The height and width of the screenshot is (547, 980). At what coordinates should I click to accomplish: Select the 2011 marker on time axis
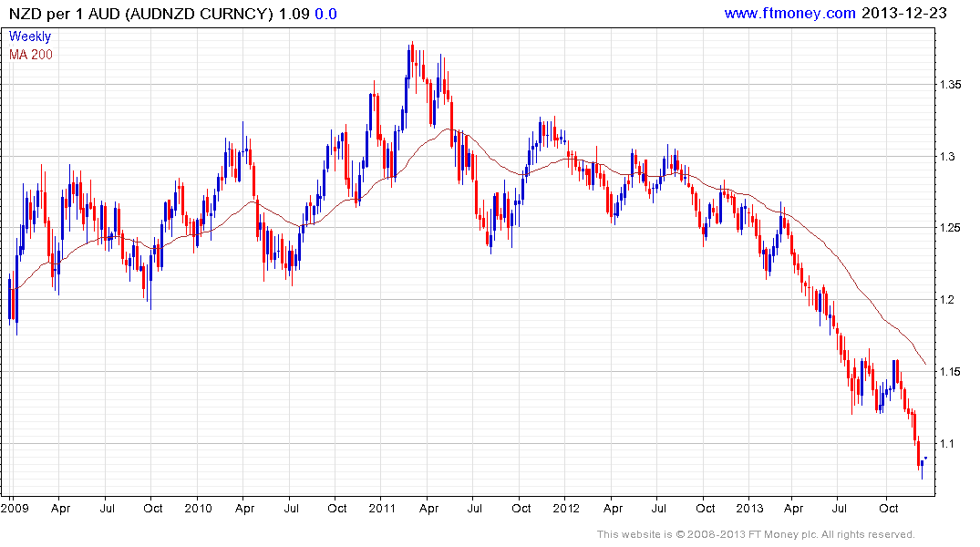point(383,507)
